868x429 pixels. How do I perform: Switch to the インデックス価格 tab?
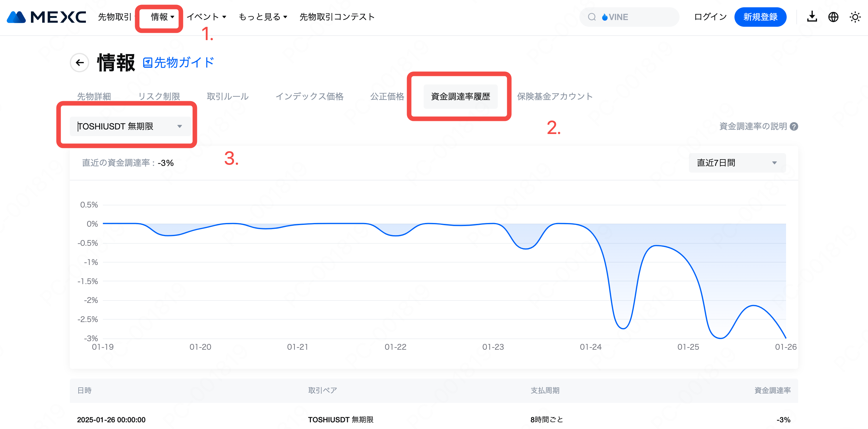(309, 96)
